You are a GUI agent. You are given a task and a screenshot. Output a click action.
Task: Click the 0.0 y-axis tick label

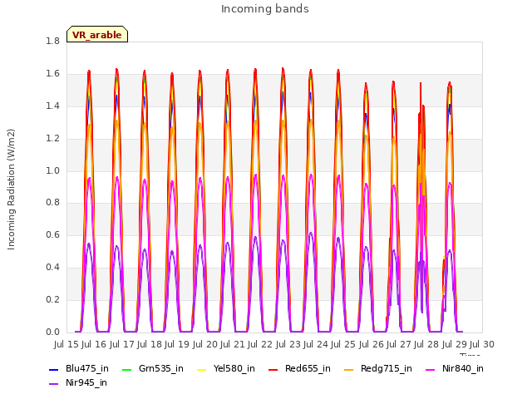tap(52, 332)
